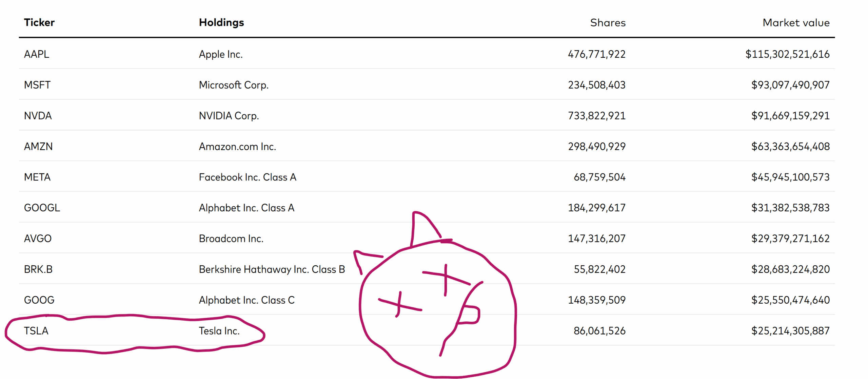Click Alphabet Inc. Class C holding
This screenshot has height=379, width=868.
pyautogui.click(x=246, y=300)
